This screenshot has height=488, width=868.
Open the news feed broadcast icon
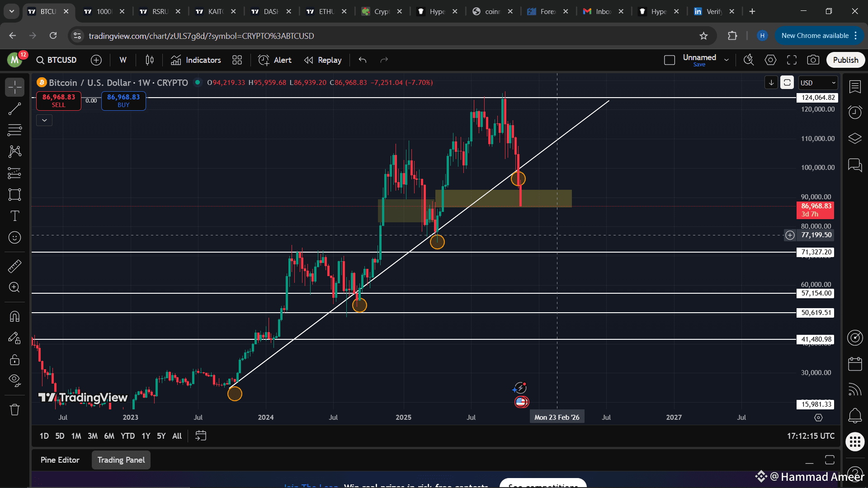(x=855, y=389)
